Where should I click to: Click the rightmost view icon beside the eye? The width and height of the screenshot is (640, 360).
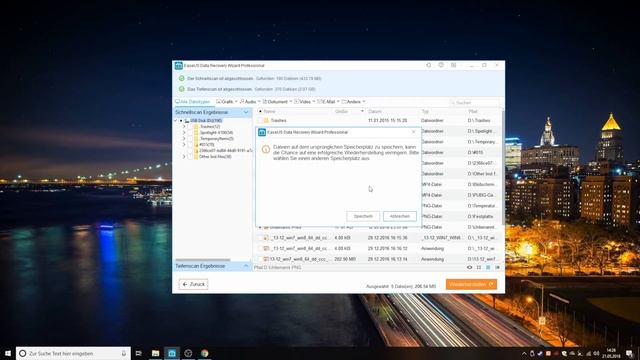click(x=497, y=267)
